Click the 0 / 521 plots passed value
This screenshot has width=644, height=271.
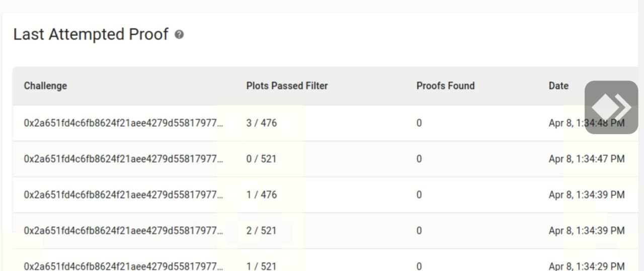tap(262, 159)
